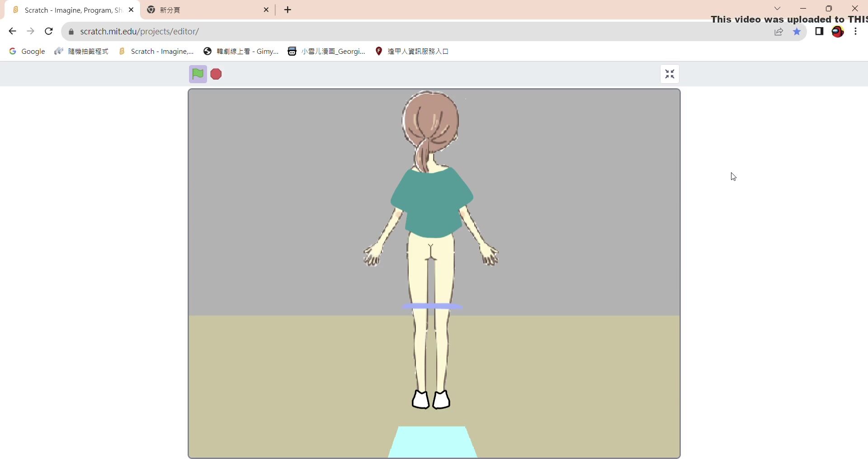Close the 新分頁 tab
This screenshot has width=868, height=459.
pyautogui.click(x=266, y=9)
